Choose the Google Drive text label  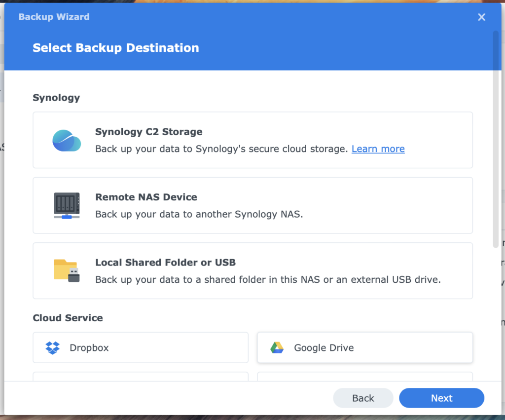324,348
